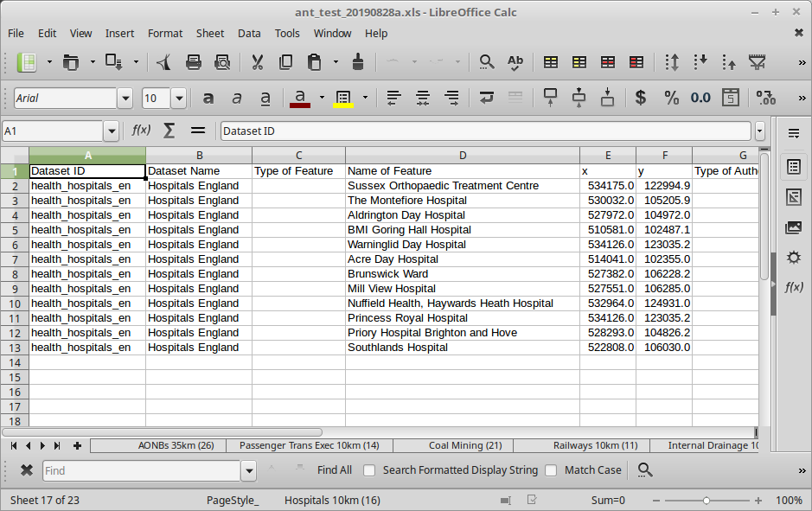This screenshot has width=812, height=511.
Task: Click the Insert Columns Before icon
Action: tap(579, 62)
